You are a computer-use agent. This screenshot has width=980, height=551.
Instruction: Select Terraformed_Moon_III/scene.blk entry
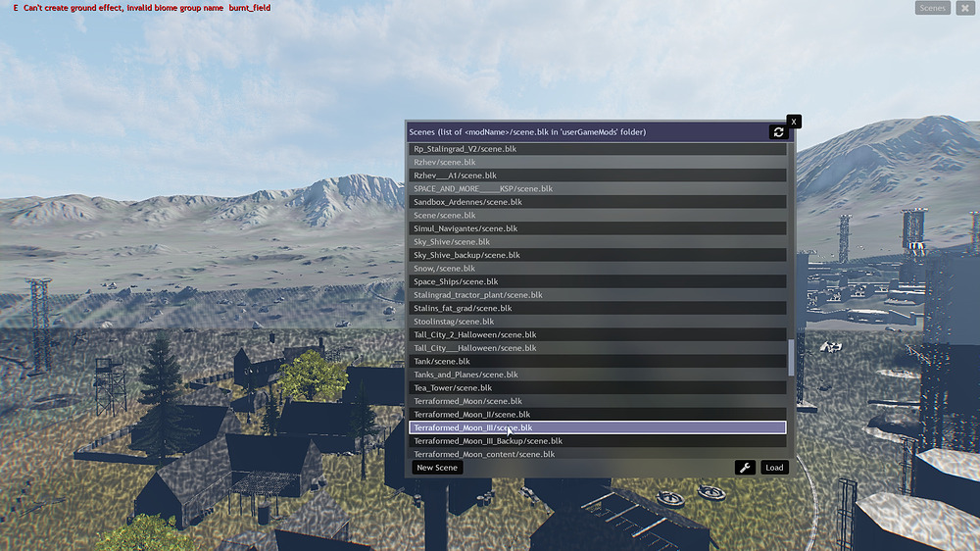pos(597,427)
